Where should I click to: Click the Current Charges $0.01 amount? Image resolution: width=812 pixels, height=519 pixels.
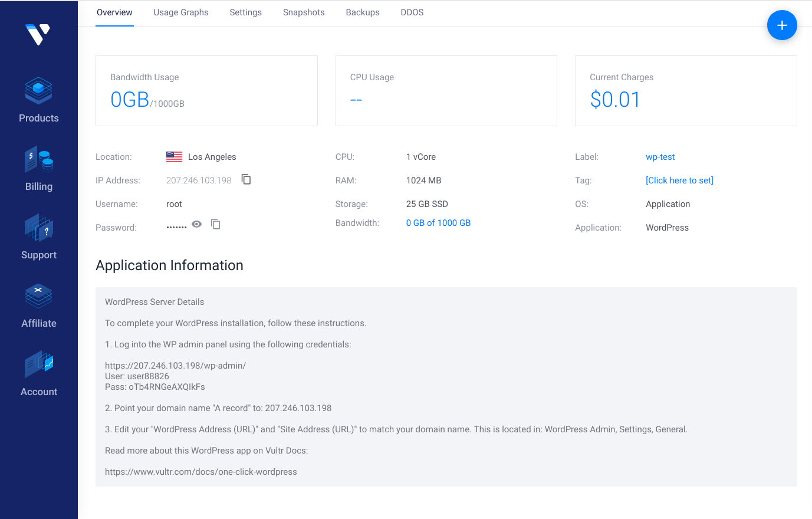(x=615, y=100)
